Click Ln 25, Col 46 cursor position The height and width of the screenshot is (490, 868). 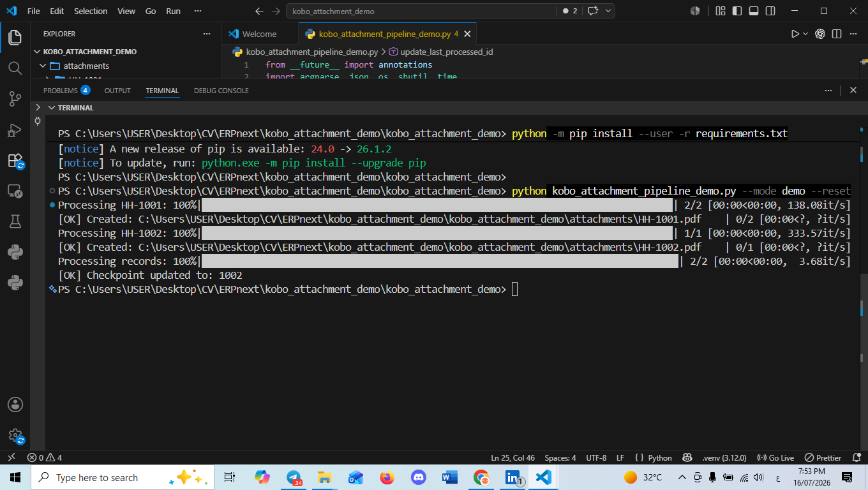click(x=513, y=457)
